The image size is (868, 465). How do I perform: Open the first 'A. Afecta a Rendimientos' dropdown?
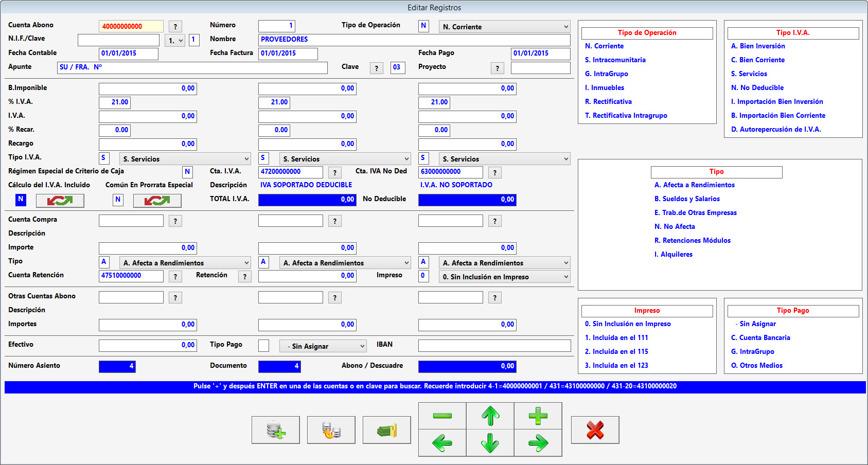185,263
